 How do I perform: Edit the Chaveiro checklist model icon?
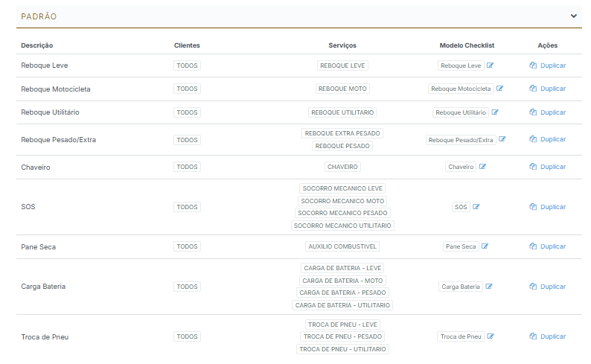point(482,167)
